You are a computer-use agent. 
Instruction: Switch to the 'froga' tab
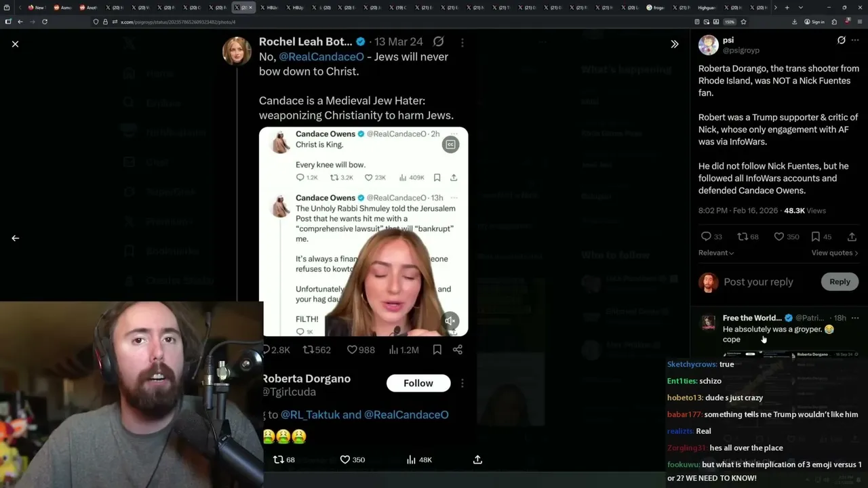pos(656,7)
